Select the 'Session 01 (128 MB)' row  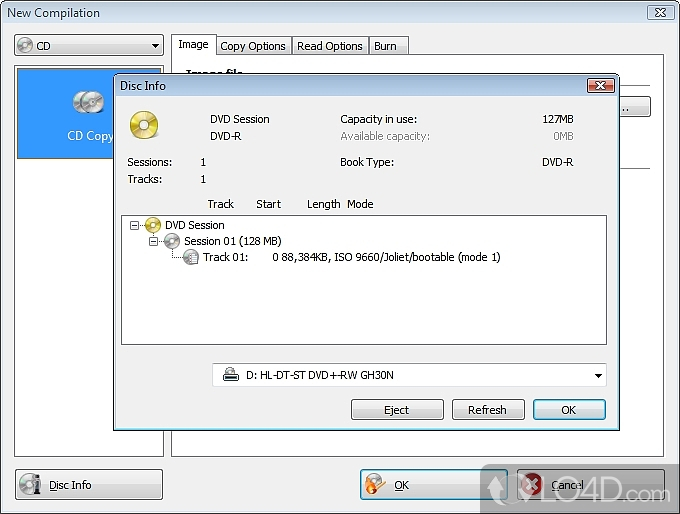point(232,241)
